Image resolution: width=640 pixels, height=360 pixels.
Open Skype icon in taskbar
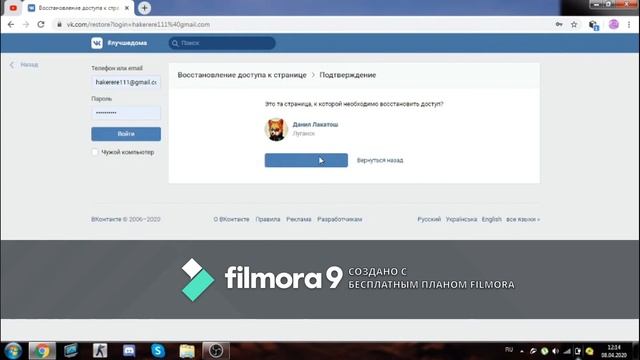click(158, 351)
